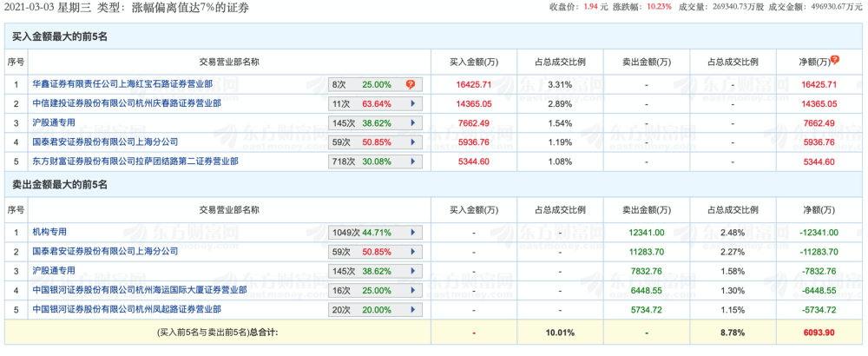
Task: Click the total net amount 6093.90 cell
Action: tap(819, 332)
